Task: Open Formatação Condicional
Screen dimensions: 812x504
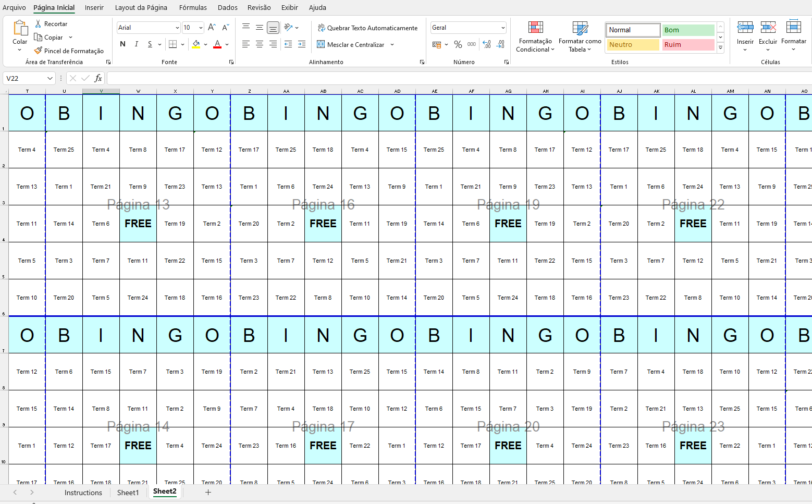Action: tap(535, 36)
